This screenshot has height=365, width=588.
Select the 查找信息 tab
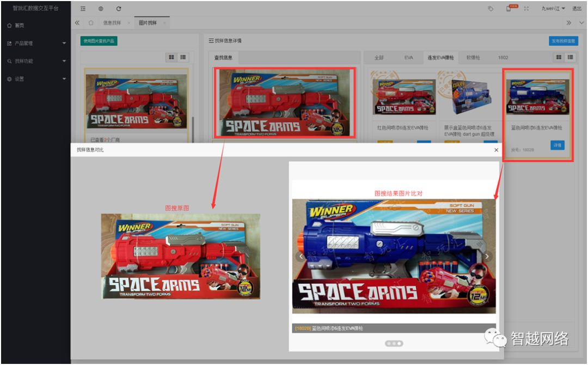(223, 58)
